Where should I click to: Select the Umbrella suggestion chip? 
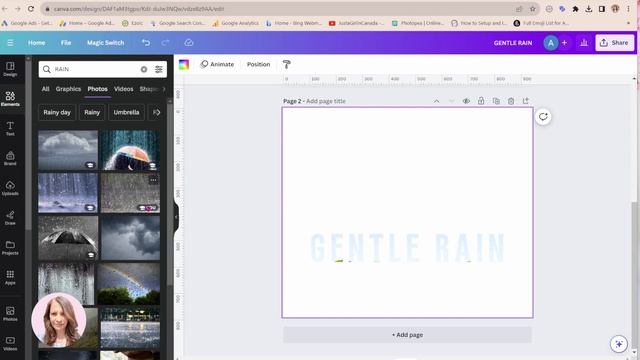(x=127, y=112)
